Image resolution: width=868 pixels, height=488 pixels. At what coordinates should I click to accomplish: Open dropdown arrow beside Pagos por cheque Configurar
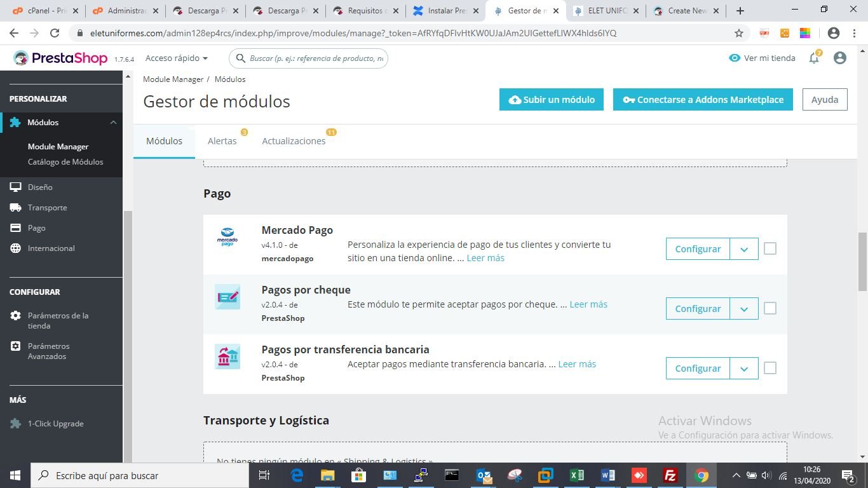pos(744,309)
